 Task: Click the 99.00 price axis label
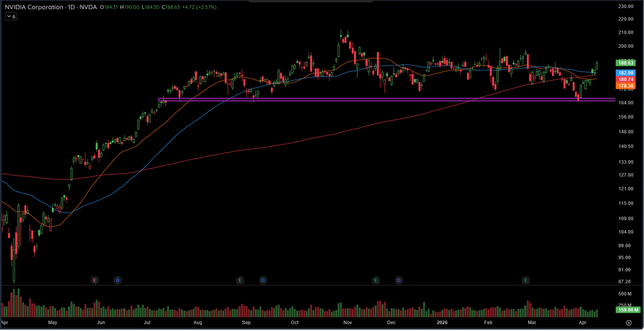click(x=625, y=246)
